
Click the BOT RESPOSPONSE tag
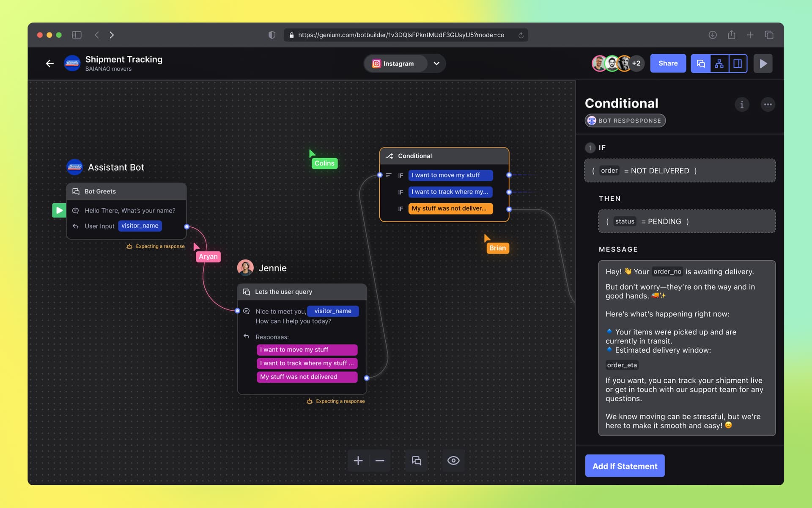point(625,121)
